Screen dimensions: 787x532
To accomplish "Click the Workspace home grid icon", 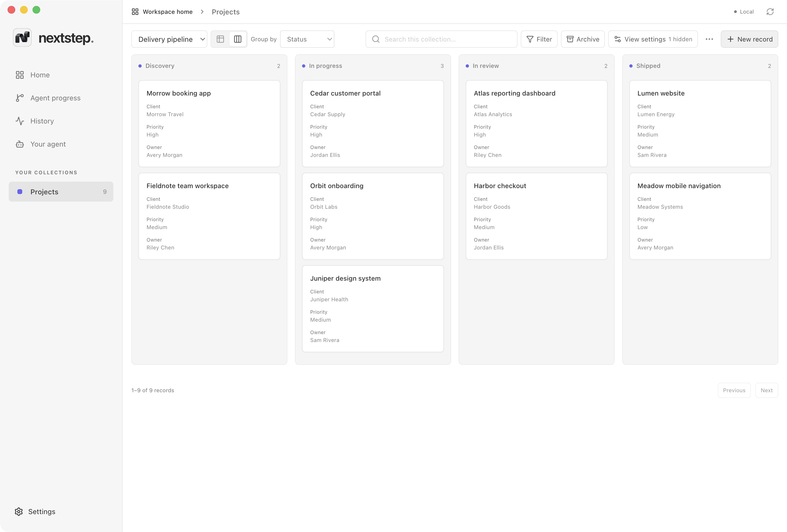I will (135, 12).
